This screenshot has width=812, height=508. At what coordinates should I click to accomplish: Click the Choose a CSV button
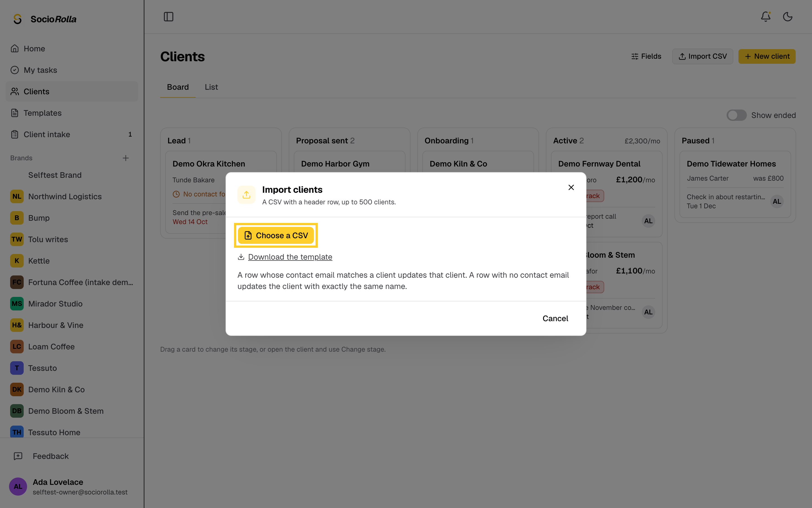pyautogui.click(x=276, y=236)
